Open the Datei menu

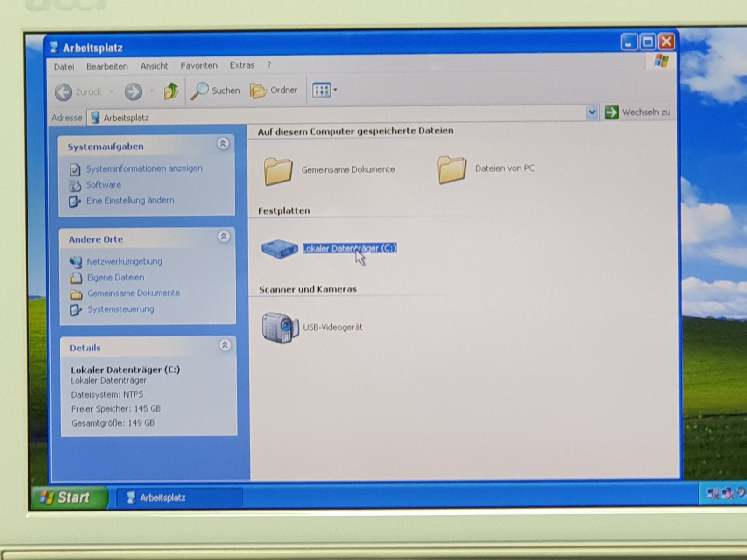pyautogui.click(x=64, y=67)
